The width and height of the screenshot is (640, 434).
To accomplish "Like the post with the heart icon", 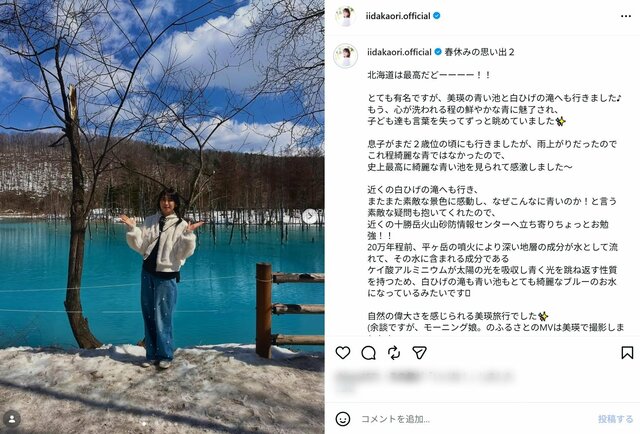I will point(342,352).
